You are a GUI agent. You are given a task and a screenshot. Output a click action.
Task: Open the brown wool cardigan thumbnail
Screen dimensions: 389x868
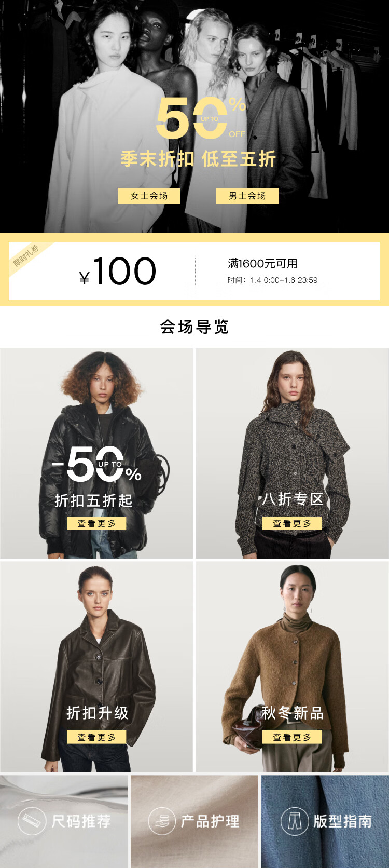292,667
